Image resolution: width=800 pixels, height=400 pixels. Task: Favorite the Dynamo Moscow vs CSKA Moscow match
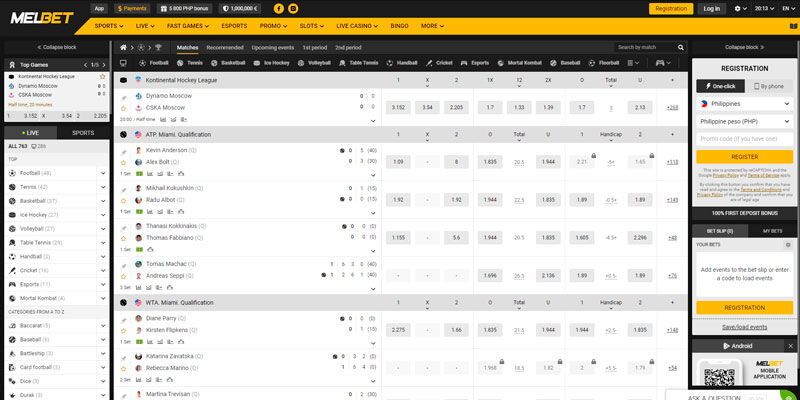tap(123, 108)
